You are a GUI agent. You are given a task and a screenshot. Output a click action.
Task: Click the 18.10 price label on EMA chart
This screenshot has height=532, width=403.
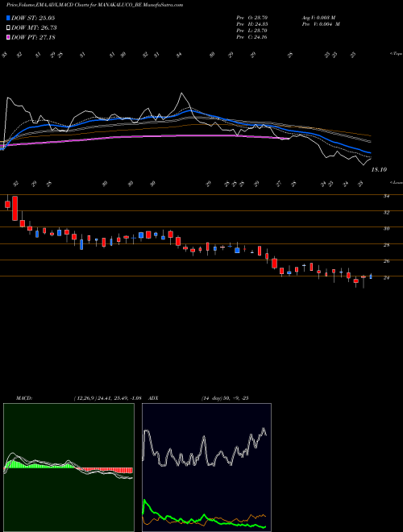click(379, 169)
